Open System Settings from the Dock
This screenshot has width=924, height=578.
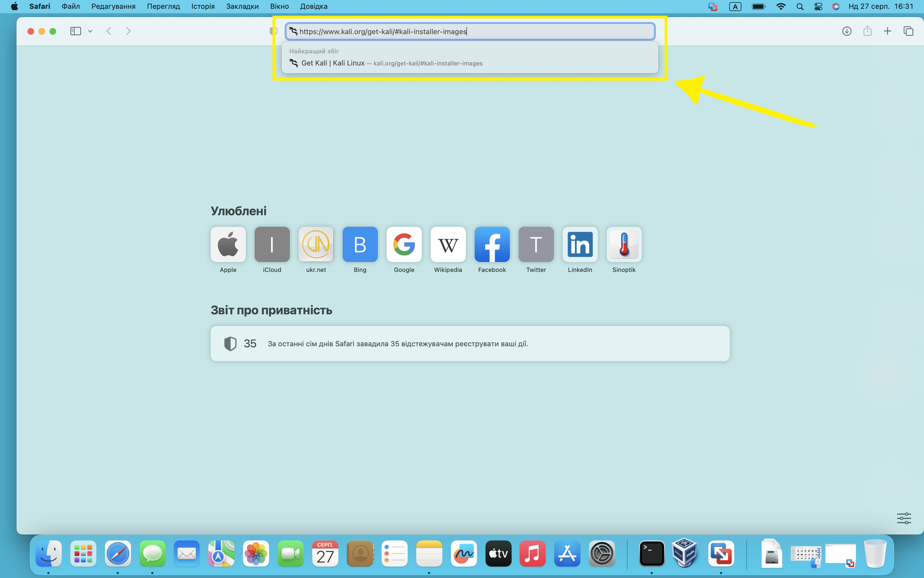click(602, 553)
